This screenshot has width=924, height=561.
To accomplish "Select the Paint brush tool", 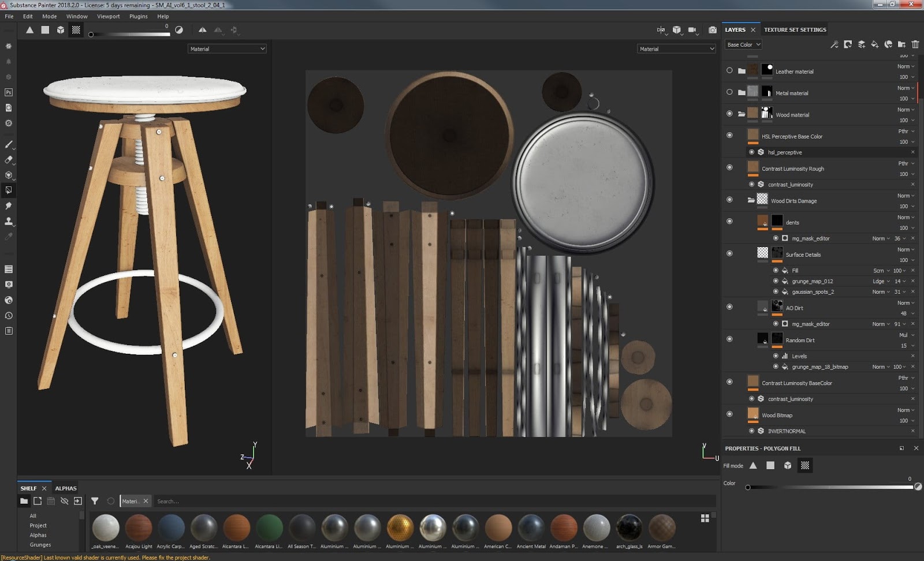I will [9, 144].
